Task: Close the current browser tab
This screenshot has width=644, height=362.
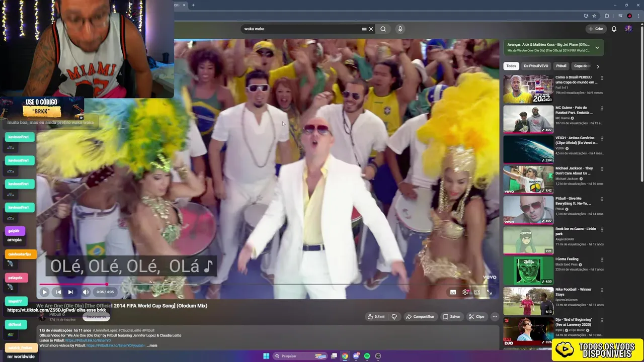Action: coord(184,5)
